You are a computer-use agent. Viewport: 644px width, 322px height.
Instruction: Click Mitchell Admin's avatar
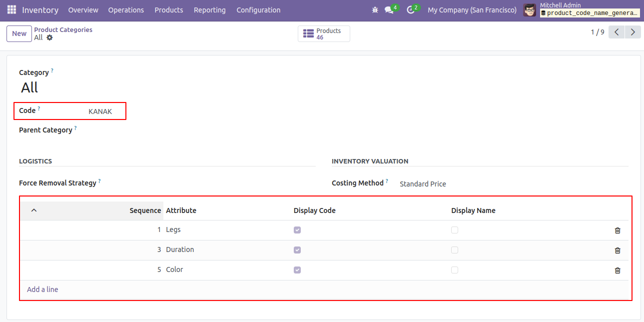(530, 10)
